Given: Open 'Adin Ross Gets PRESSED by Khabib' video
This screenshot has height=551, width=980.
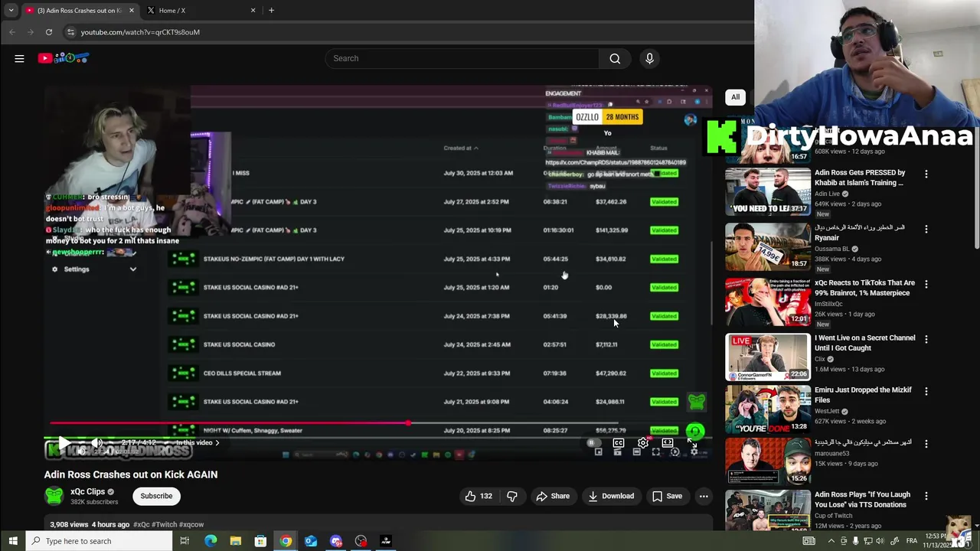Looking at the screenshot, I should point(860,178).
